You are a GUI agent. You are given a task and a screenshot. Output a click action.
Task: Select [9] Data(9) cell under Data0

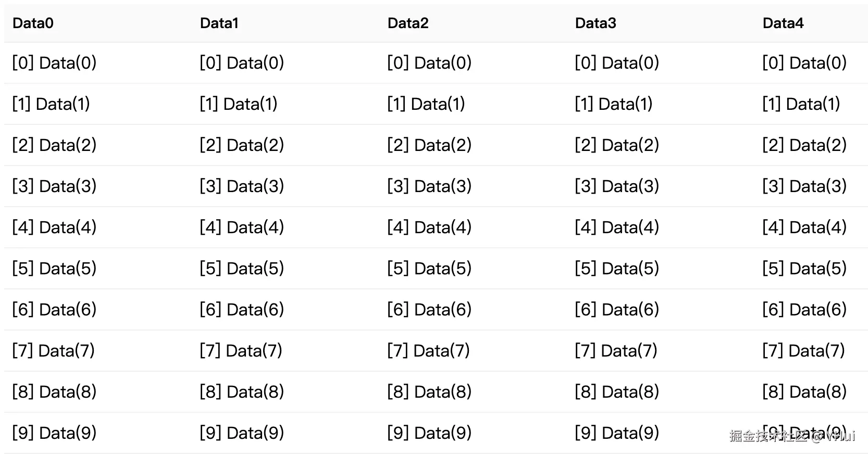pyautogui.click(x=55, y=433)
